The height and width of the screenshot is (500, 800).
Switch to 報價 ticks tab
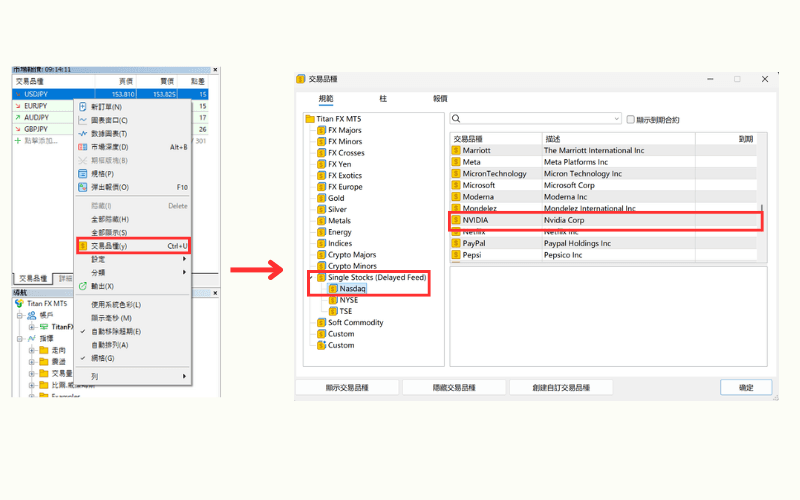(440, 99)
